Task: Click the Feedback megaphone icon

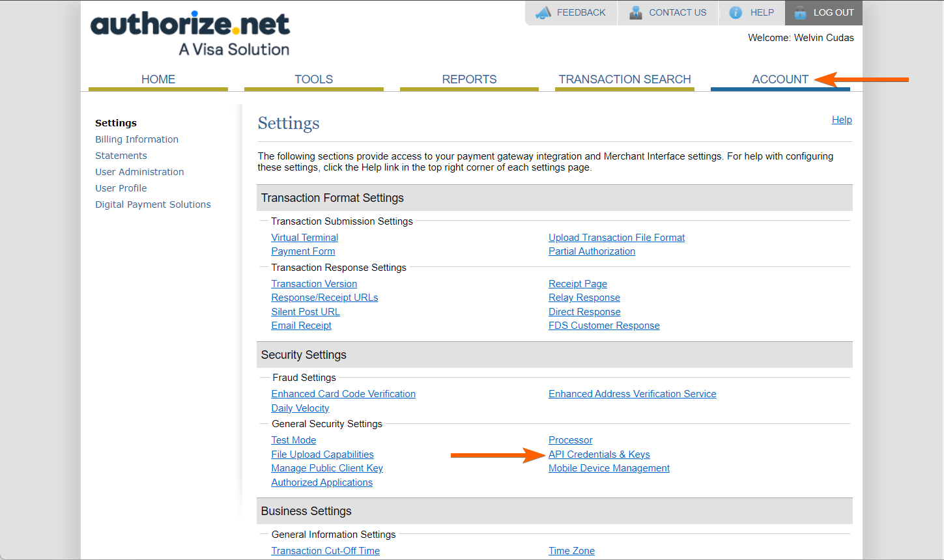Action: [x=543, y=13]
